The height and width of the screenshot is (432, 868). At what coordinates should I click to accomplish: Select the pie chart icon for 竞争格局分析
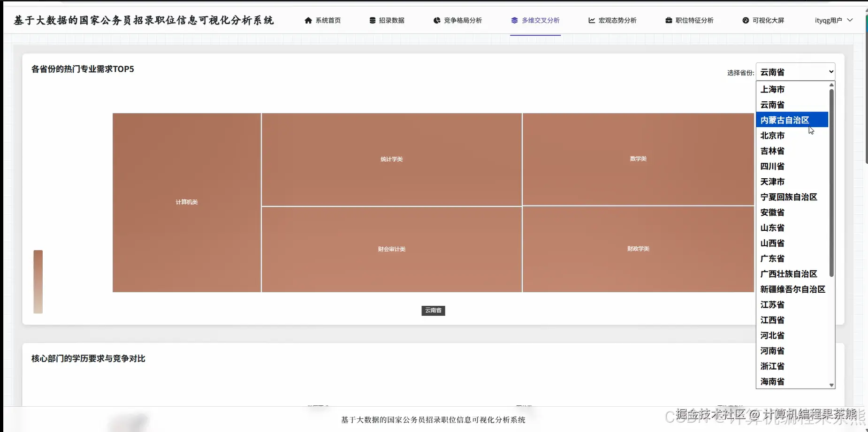[436, 20]
